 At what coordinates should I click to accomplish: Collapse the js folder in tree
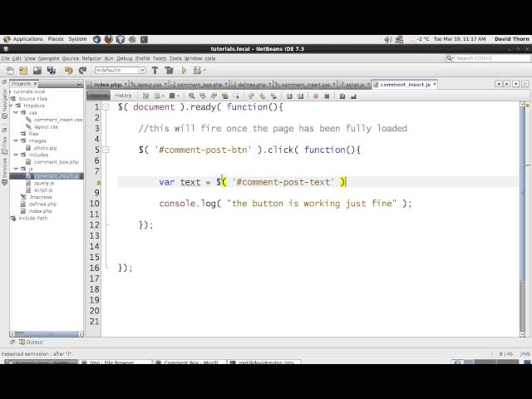click(x=16, y=169)
